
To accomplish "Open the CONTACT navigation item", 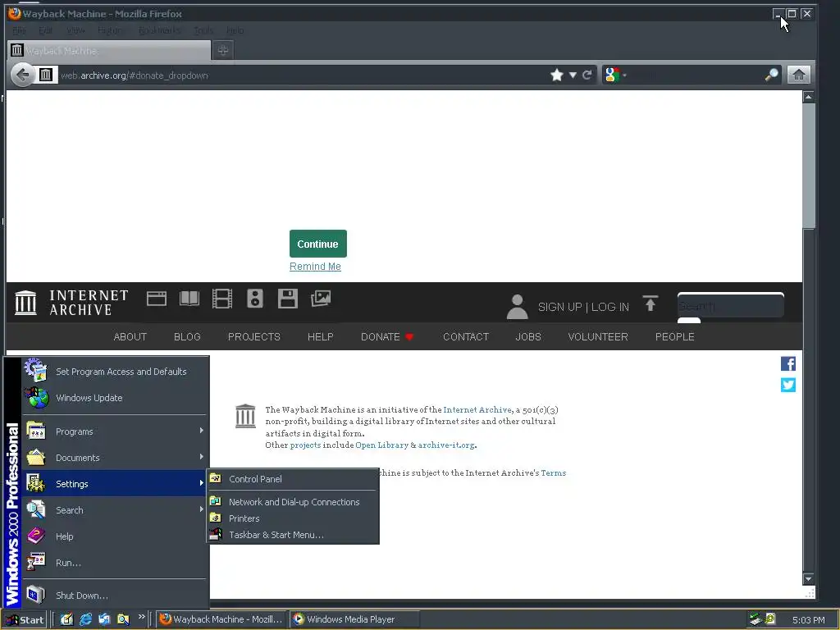I will pyautogui.click(x=466, y=336).
